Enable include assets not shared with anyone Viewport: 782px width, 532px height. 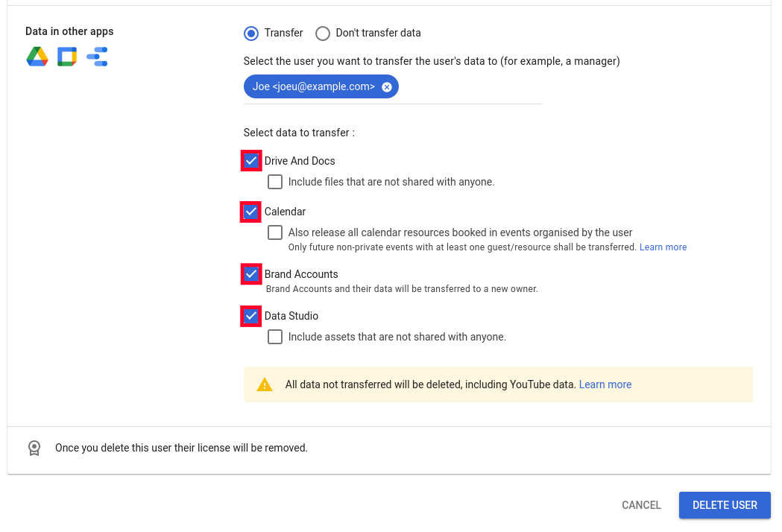click(x=275, y=337)
